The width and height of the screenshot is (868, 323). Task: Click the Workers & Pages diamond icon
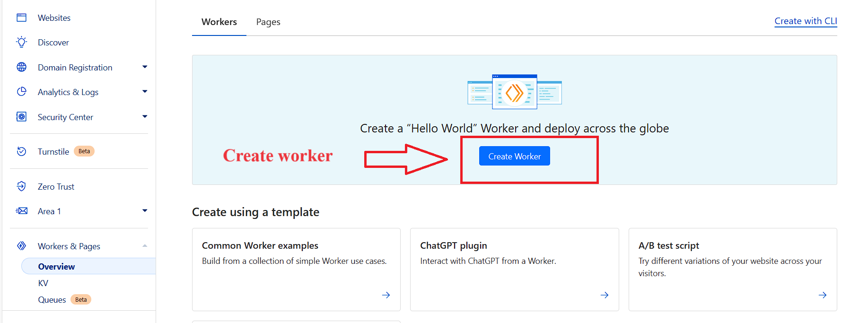[x=21, y=246]
